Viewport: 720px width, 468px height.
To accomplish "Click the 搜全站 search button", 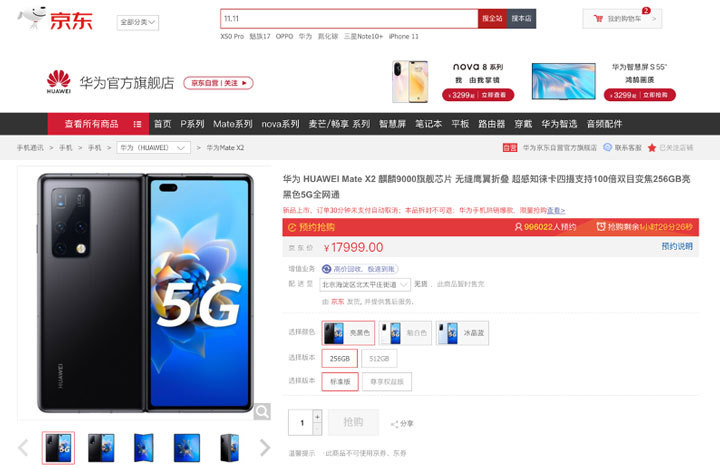I will click(492, 18).
